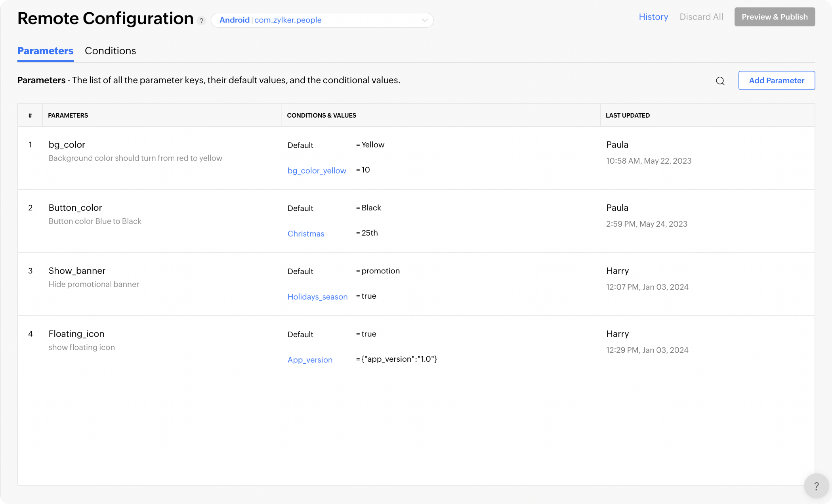Click the Add Parameter button
The image size is (832, 504).
click(x=777, y=80)
